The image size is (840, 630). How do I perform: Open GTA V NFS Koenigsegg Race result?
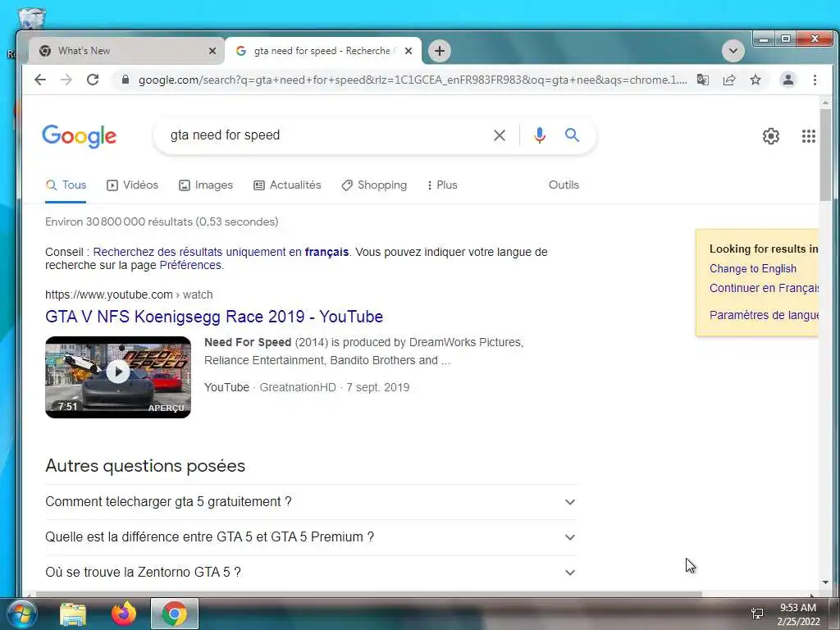tap(214, 317)
